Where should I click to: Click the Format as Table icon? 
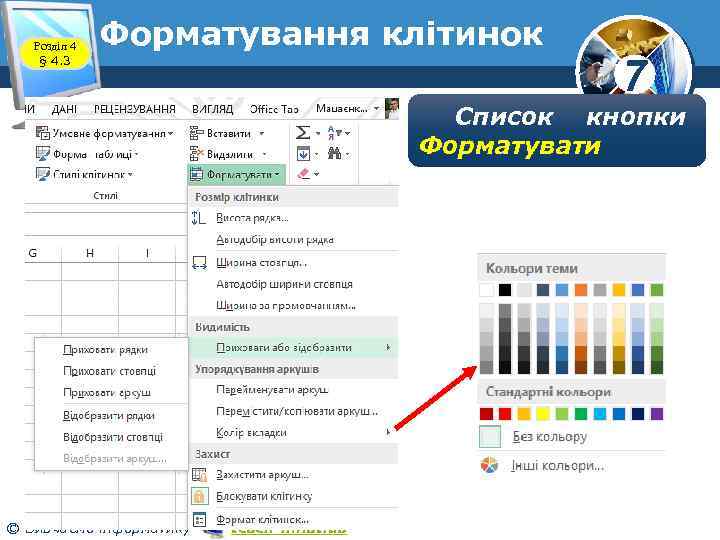tap(43, 154)
